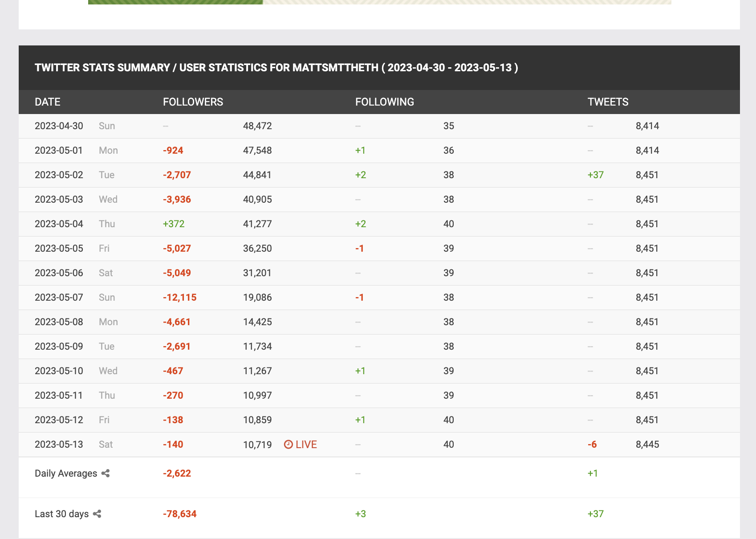Click the follower change -5,027
Screen dimensions: 756x539
[177, 249]
